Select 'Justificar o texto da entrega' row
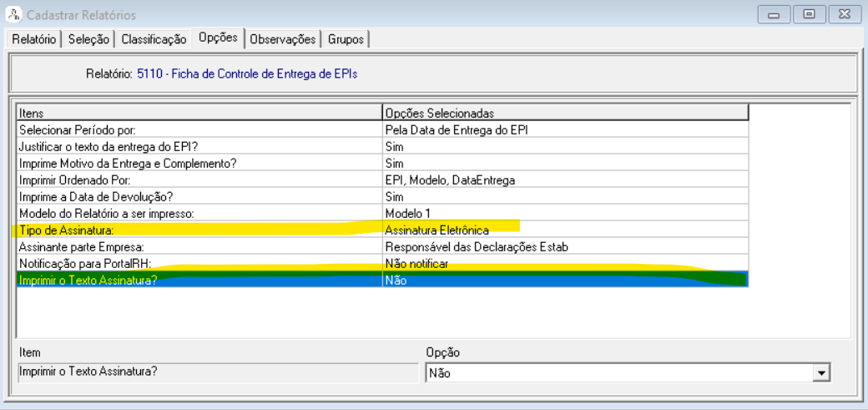868x410 pixels. (199, 146)
